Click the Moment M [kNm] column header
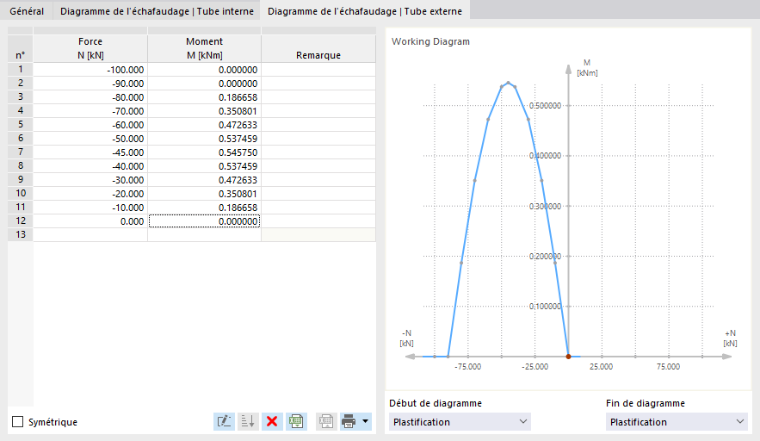 (204, 48)
